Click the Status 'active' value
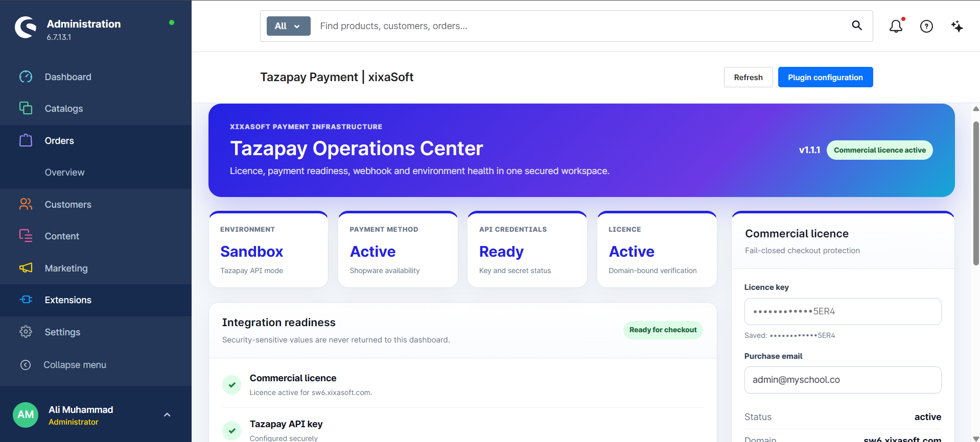The height and width of the screenshot is (442, 980). [927, 417]
